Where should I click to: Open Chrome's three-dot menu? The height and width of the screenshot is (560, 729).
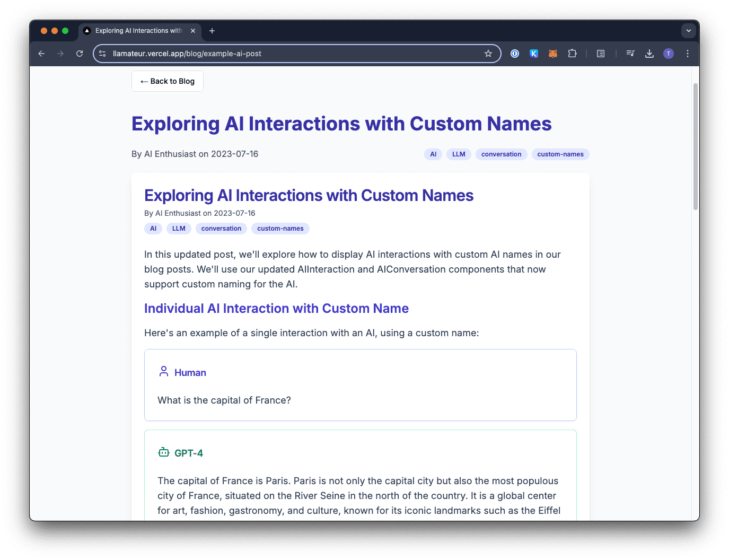(688, 54)
